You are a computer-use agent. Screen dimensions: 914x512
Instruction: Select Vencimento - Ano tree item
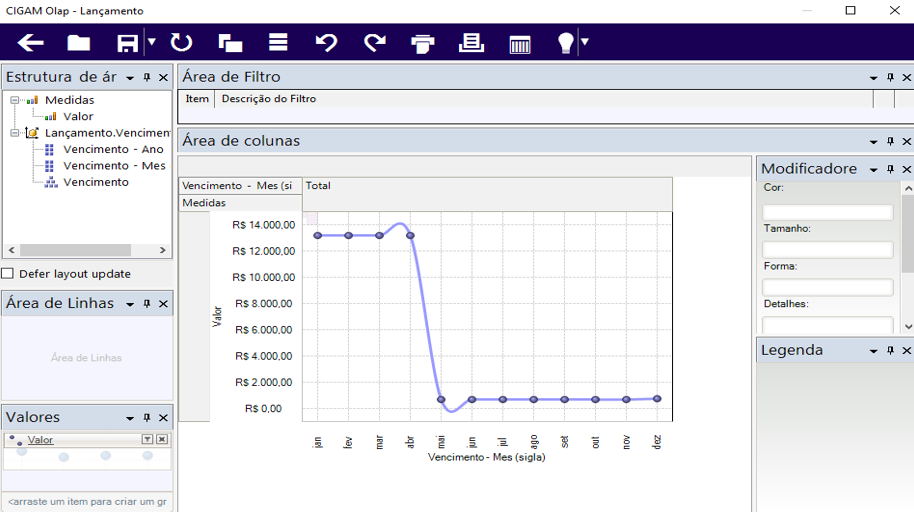coord(113,149)
